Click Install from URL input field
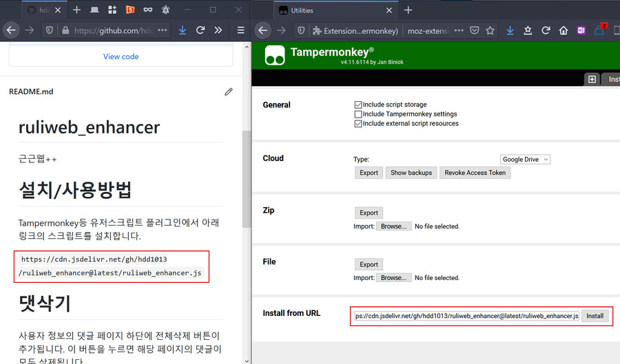Viewport: 620px width, 364px height. [x=466, y=316]
